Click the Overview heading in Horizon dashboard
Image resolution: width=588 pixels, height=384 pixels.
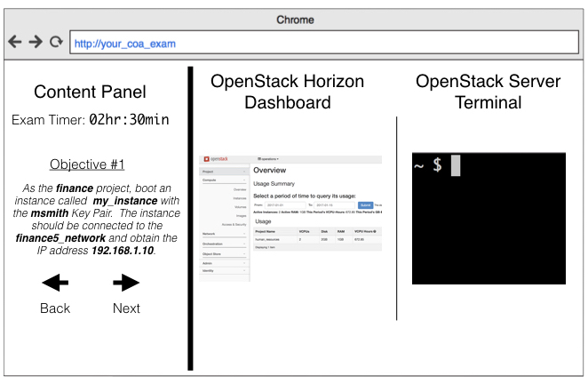270,170
